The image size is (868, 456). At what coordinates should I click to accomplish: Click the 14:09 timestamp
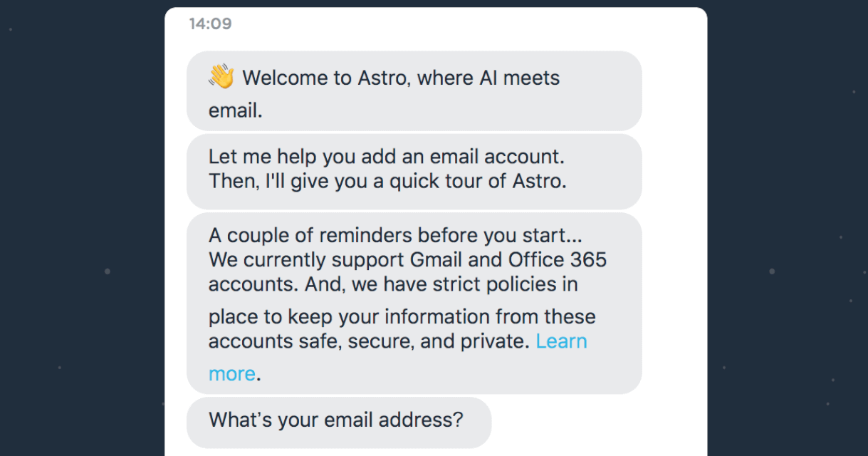point(210,24)
